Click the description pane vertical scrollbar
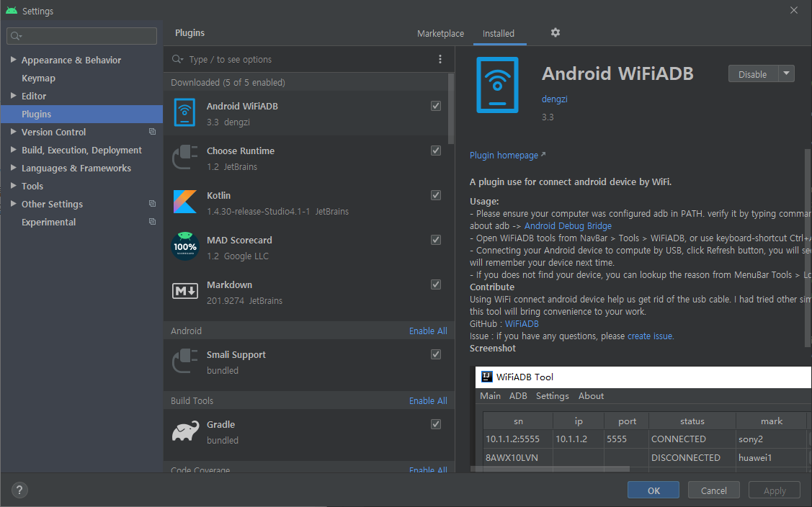The width and height of the screenshot is (812, 507). click(808, 246)
